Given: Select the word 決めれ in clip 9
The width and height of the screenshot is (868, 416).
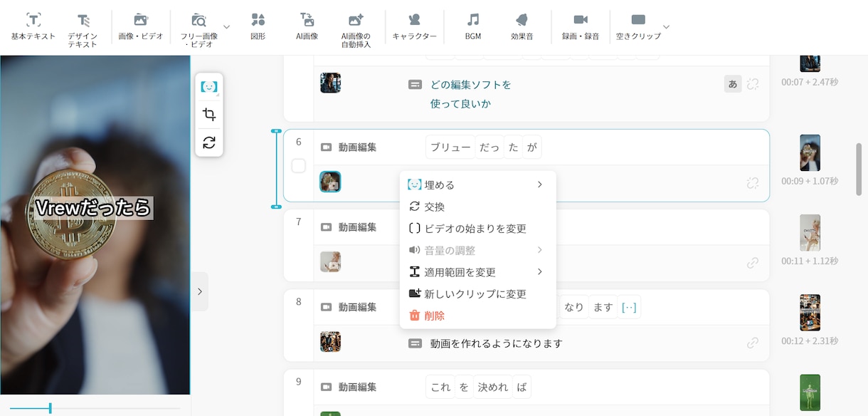Looking at the screenshot, I should coord(493,388).
